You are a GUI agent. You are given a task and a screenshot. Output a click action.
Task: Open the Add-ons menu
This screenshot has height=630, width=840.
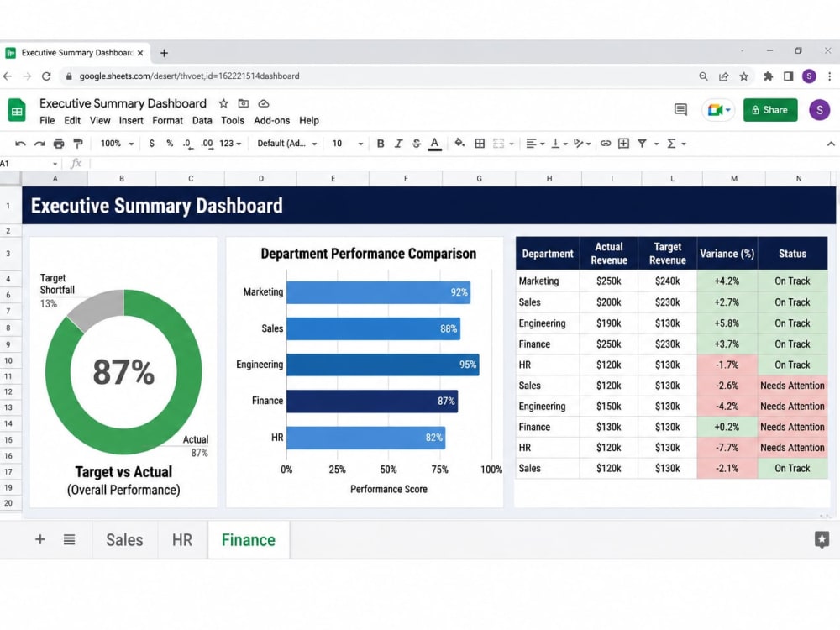tap(271, 120)
